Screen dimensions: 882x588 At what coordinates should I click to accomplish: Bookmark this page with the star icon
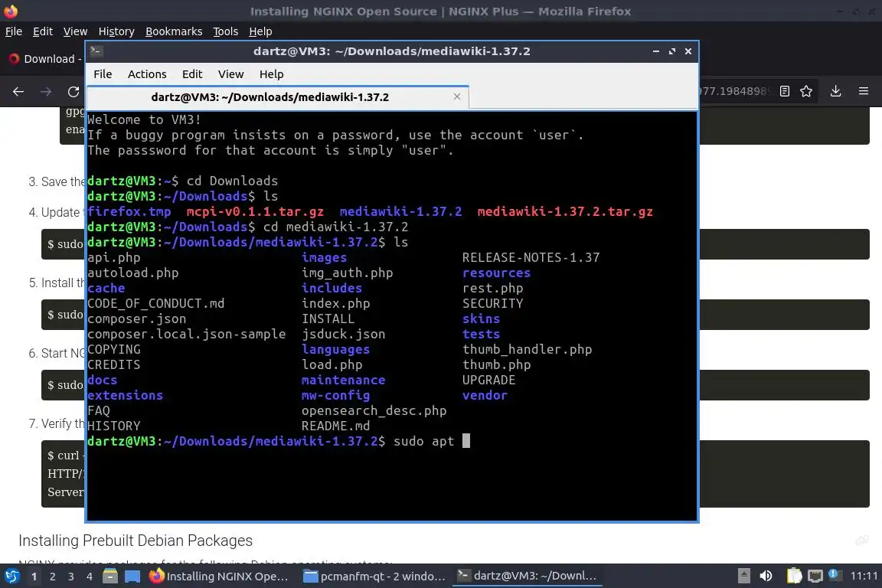(x=806, y=91)
